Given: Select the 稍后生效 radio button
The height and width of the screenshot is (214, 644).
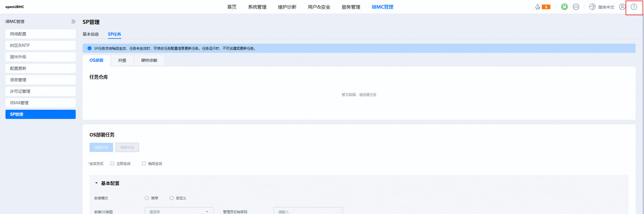Looking at the screenshot, I should (x=144, y=164).
